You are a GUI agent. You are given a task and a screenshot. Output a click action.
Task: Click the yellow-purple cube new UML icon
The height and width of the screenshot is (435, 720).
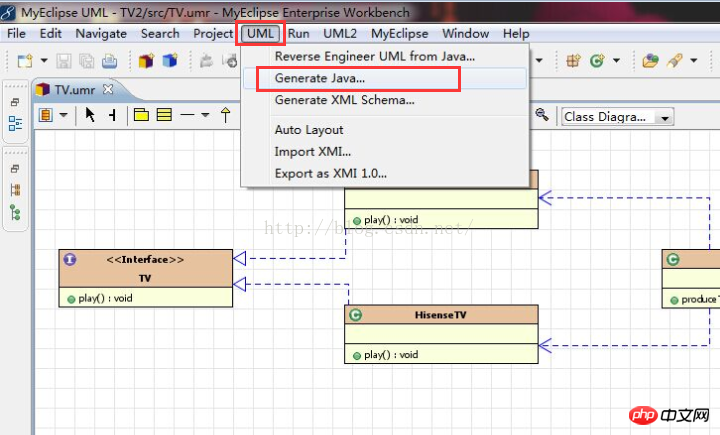click(146, 61)
